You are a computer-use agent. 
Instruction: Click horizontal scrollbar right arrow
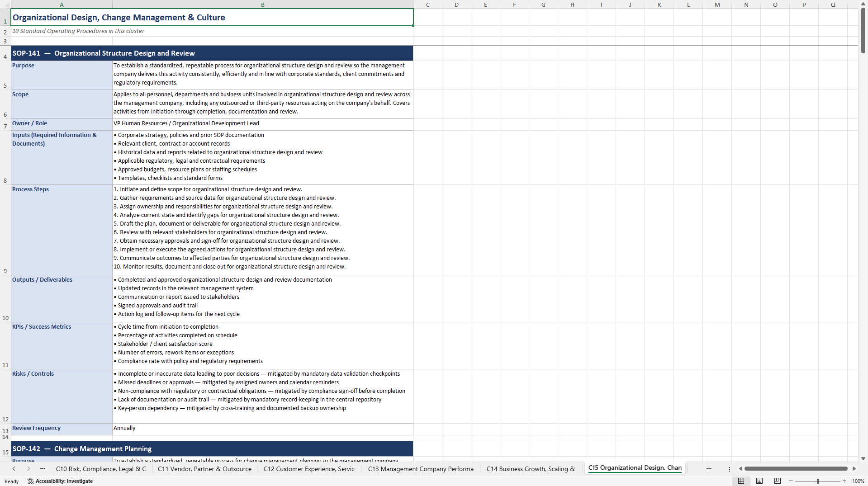(854, 469)
